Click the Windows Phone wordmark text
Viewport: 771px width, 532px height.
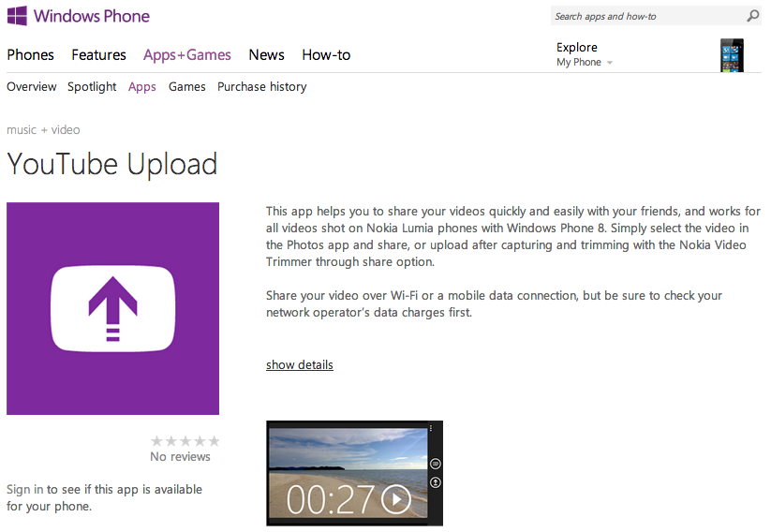click(x=92, y=16)
